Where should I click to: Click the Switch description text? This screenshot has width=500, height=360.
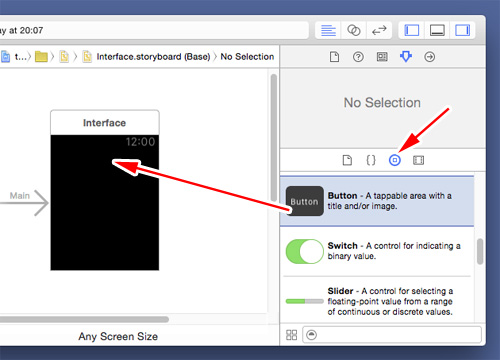(x=394, y=251)
